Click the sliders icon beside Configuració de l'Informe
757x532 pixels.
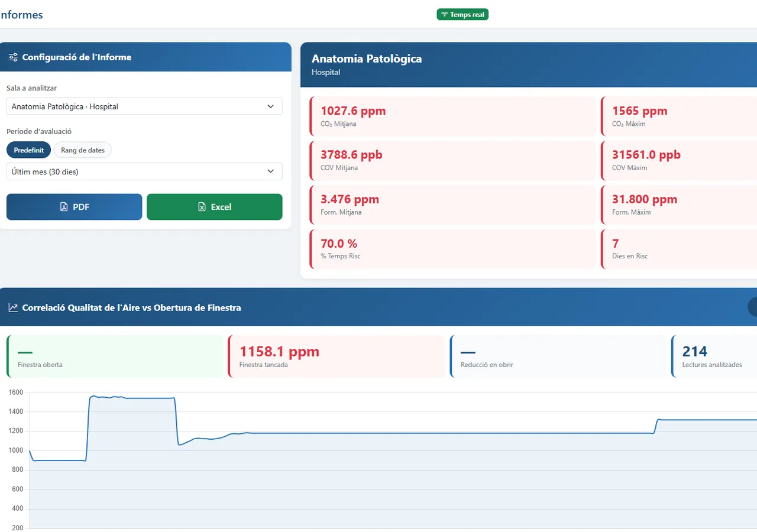pos(13,57)
